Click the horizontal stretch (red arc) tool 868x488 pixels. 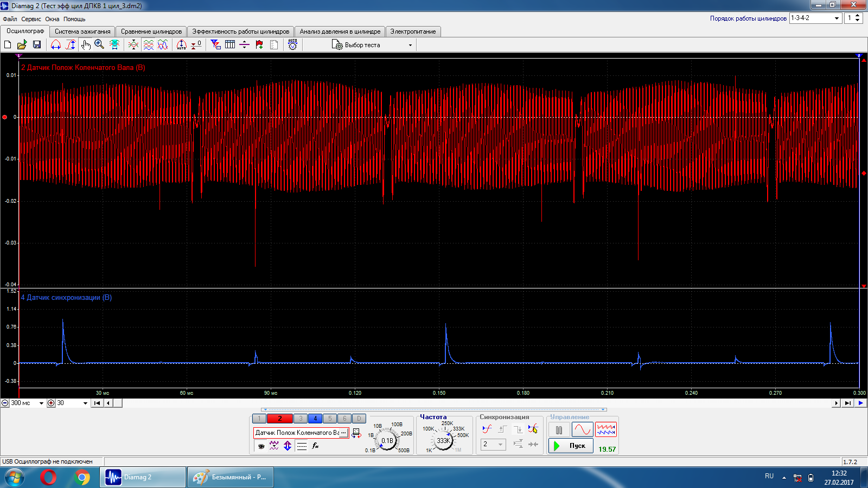[56, 44]
